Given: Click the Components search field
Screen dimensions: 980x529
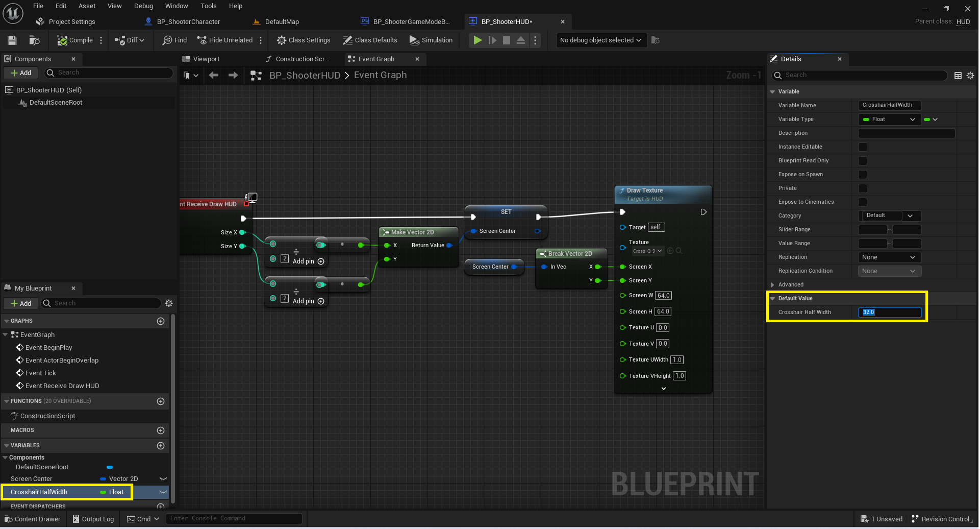Looking at the screenshot, I should 109,73.
